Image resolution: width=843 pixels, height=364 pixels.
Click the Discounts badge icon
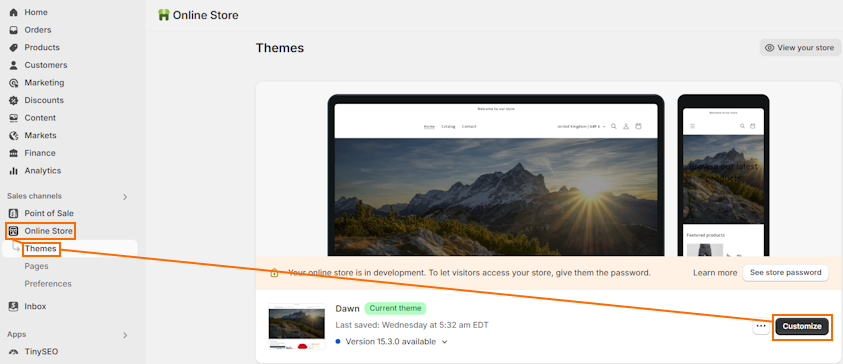coord(14,101)
